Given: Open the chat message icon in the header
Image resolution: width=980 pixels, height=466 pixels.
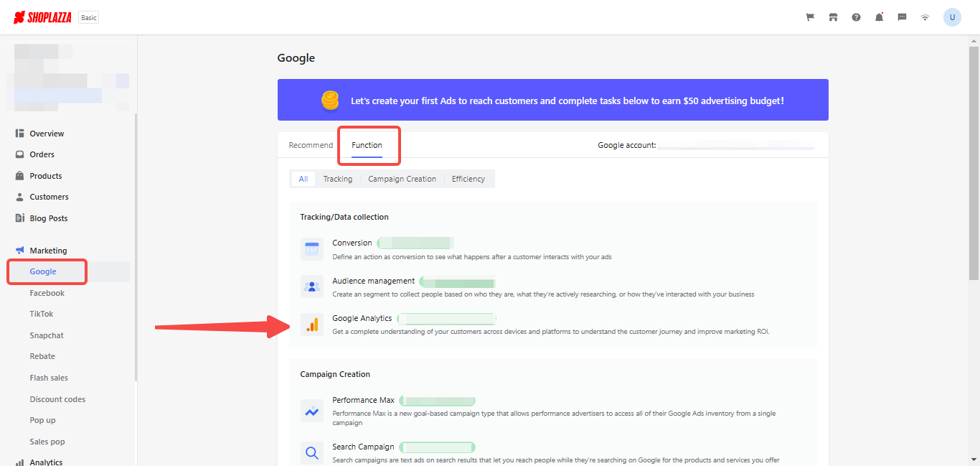Looking at the screenshot, I should click(902, 17).
